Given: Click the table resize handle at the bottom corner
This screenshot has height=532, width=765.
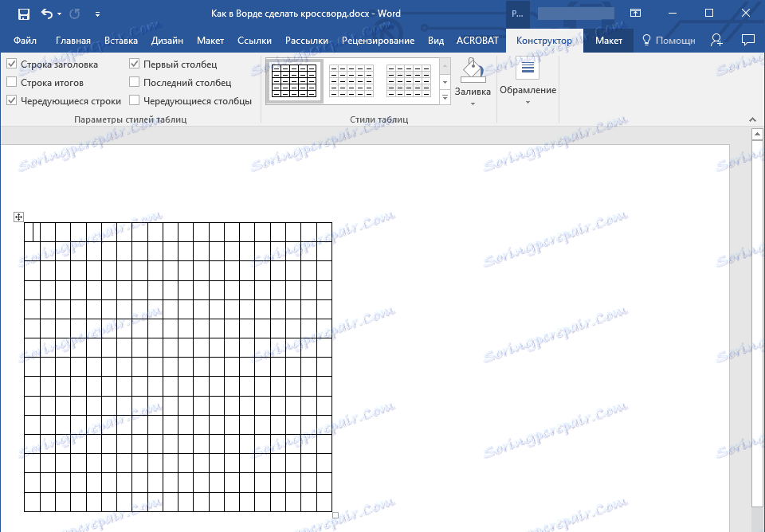Looking at the screenshot, I should point(335,515).
